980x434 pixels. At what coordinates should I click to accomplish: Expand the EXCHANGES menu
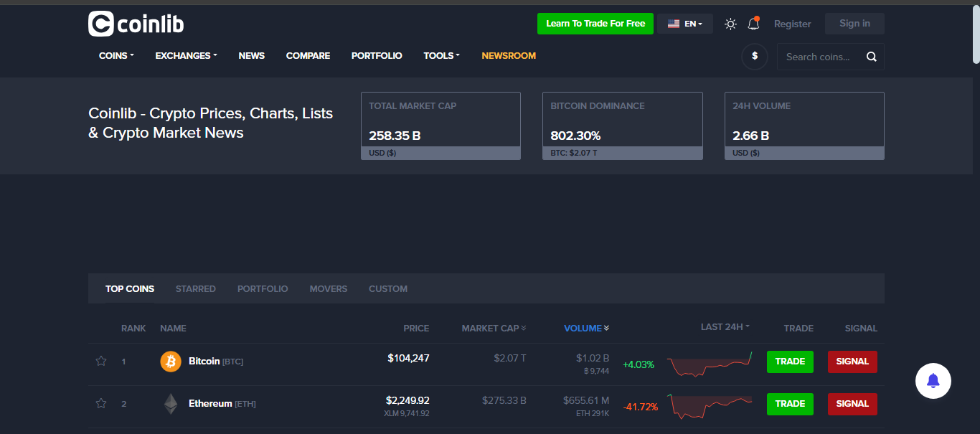click(x=186, y=55)
